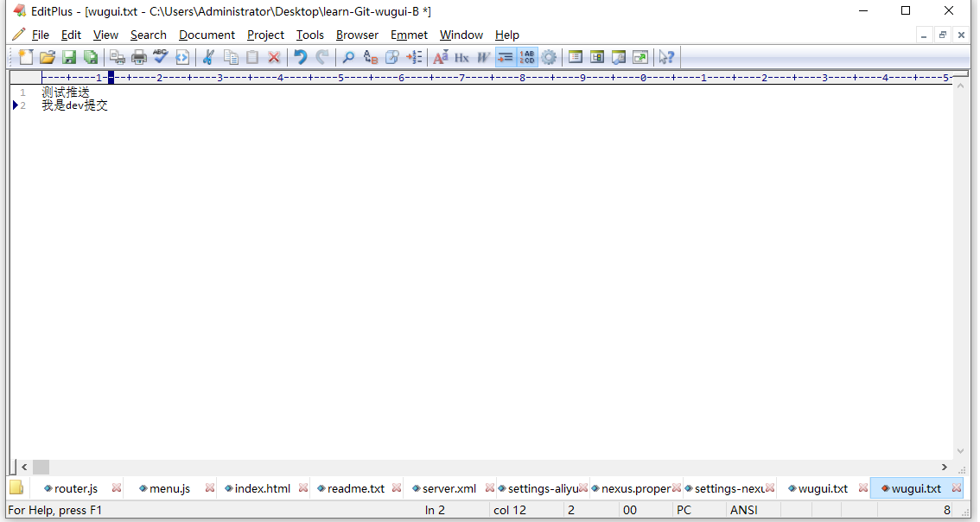Create a new document with New icon

[x=26, y=58]
